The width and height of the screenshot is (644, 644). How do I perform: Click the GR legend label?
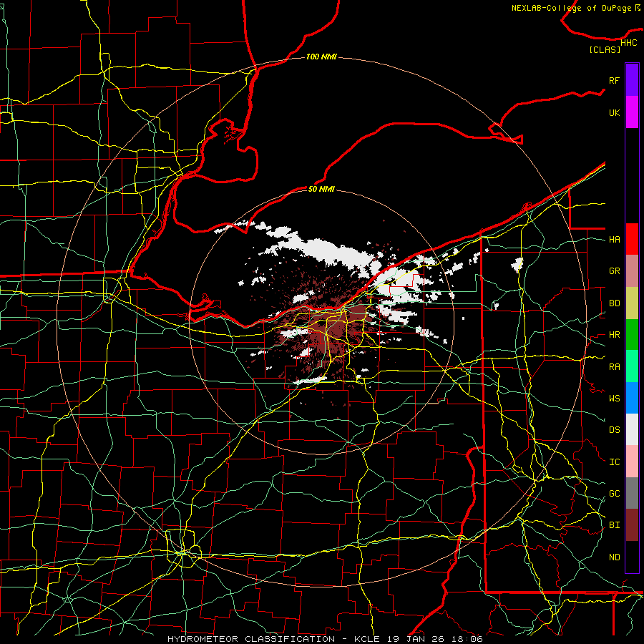click(x=614, y=271)
